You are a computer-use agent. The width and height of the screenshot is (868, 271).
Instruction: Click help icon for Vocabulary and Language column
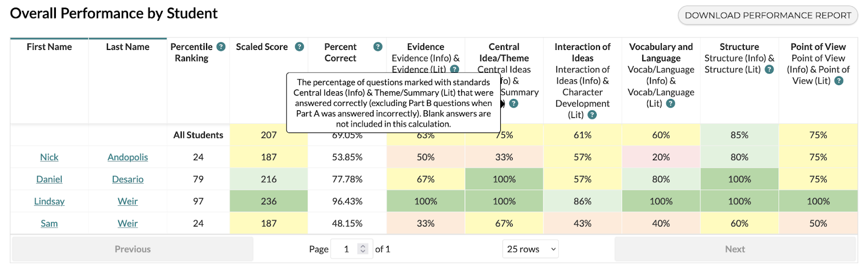click(x=671, y=103)
